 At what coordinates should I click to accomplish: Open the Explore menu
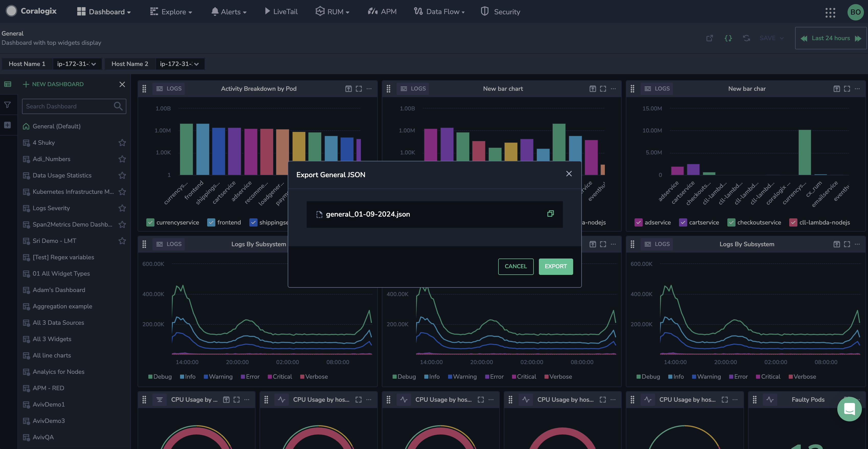[x=171, y=12]
